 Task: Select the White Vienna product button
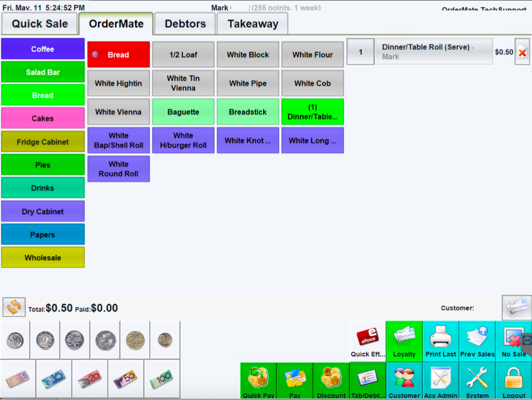point(118,112)
